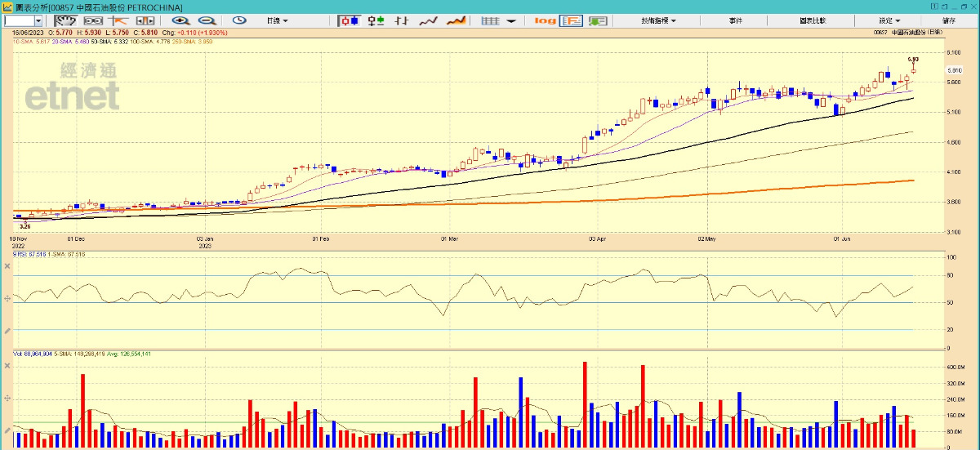Switch to candlestick chart type

pyautogui.click(x=350, y=20)
